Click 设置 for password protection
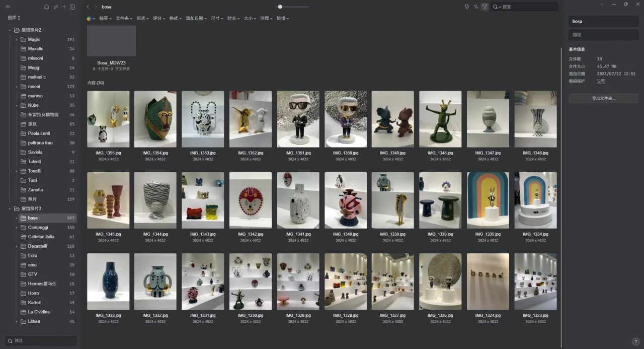644x349 pixels. tap(601, 81)
